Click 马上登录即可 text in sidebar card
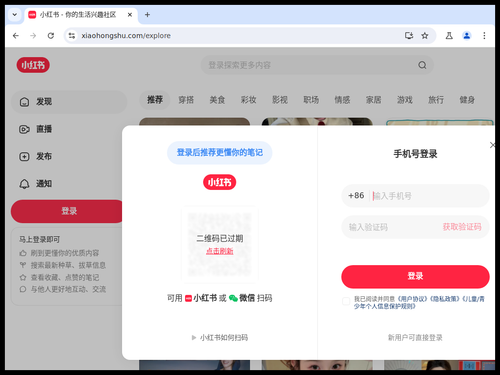The height and width of the screenshot is (375, 500). click(39, 239)
